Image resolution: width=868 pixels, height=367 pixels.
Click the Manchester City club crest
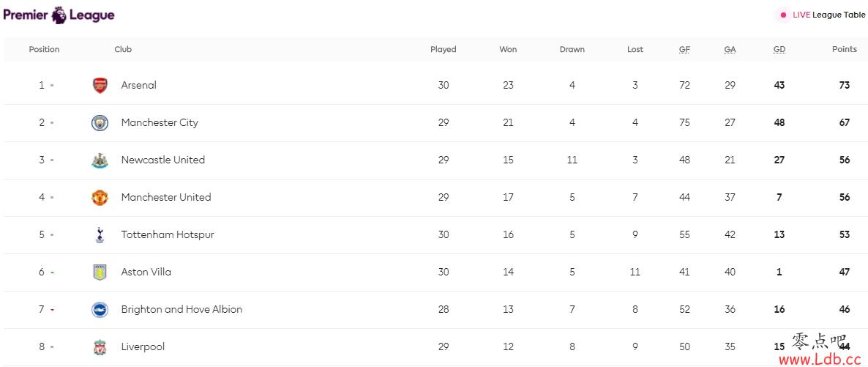[100, 122]
